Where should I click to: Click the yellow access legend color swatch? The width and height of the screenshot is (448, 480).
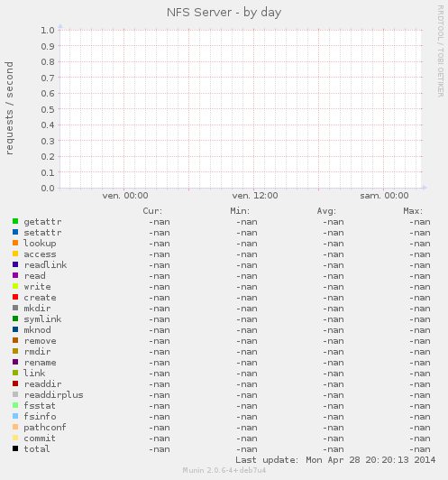coord(15,254)
